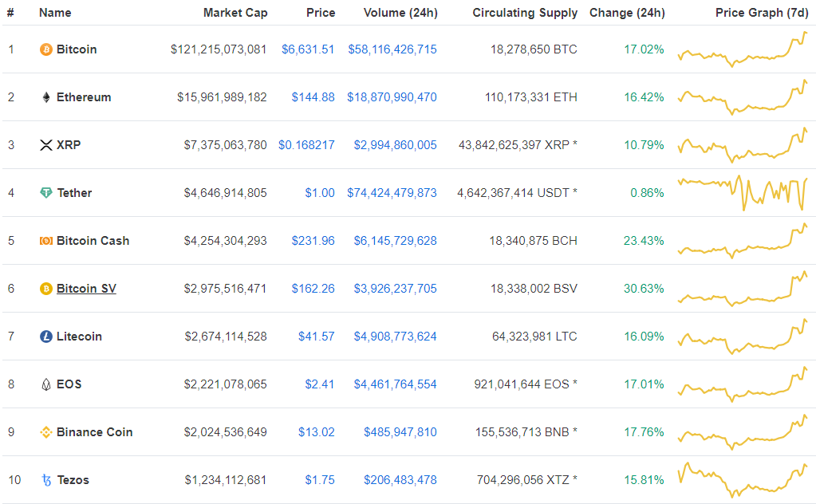Select supply 64,323,981 LTC
The width and height of the screenshot is (816, 504).
click(x=534, y=337)
